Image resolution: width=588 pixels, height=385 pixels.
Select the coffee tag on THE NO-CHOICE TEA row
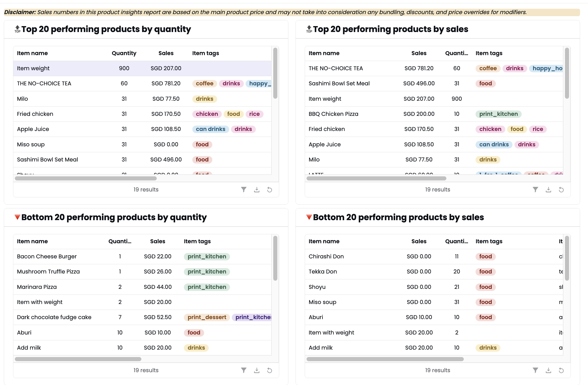[204, 83]
